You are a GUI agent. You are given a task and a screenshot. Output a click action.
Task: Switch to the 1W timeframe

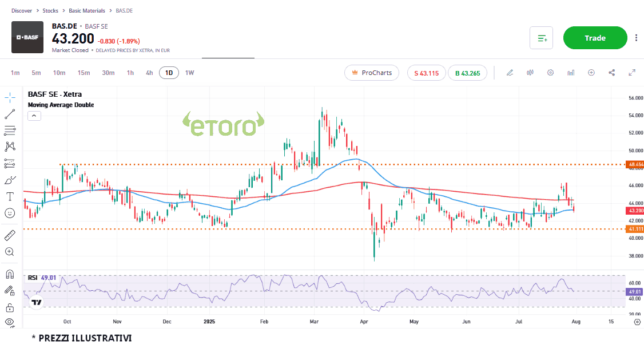(189, 73)
